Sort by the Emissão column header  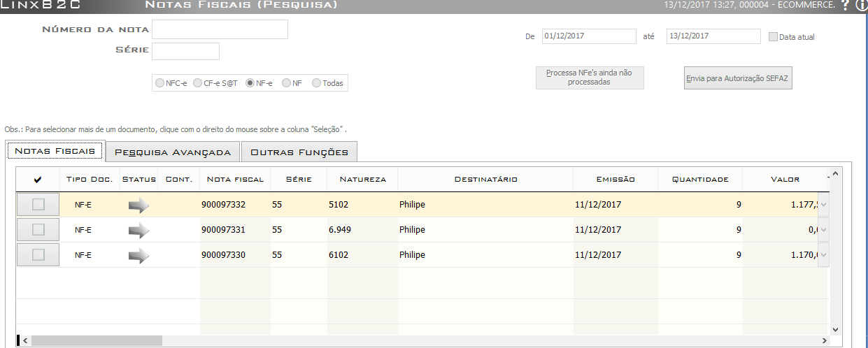[616, 180]
